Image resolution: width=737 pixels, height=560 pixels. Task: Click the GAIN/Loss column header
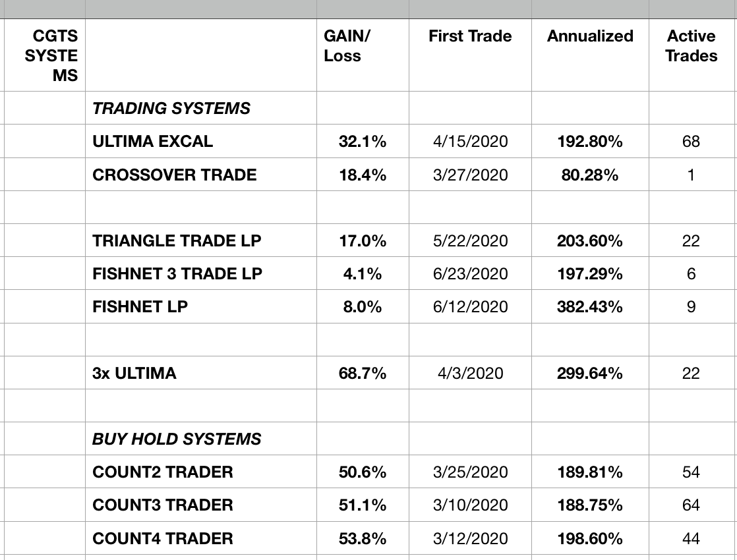pos(347,46)
